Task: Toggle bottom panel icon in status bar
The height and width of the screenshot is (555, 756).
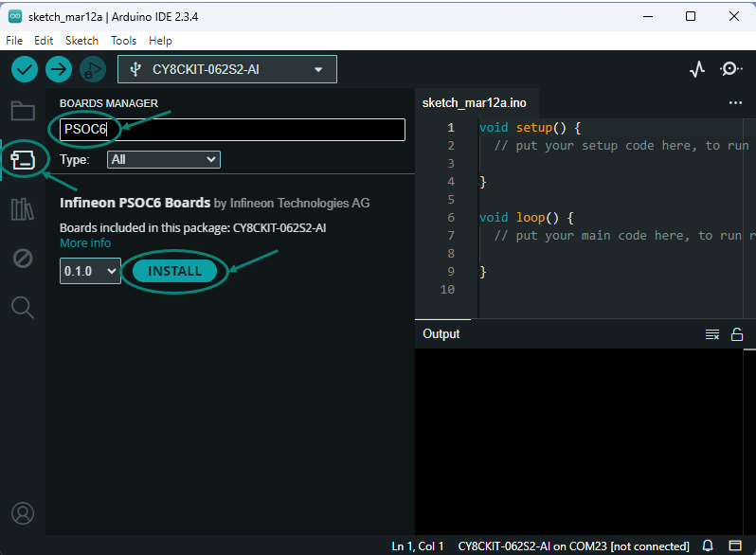Action: [x=735, y=546]
